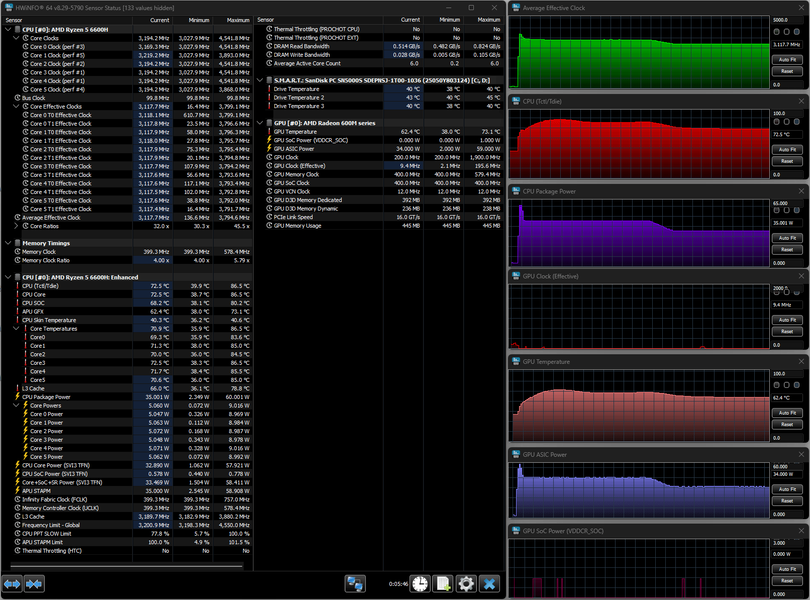
Task: Click the chip icon beside Memory Timings header
Action: pyautogui.click(x=18, y=243)
